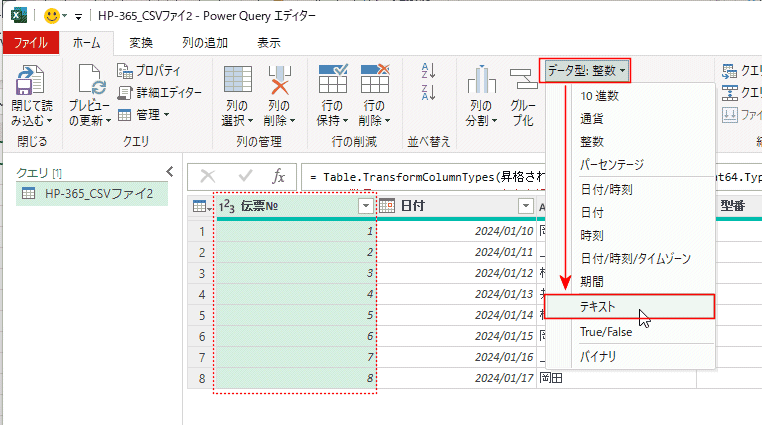Switch to the 変換 ribbon tab
Screen dimensions: 762x425
(x=141, y=42)
